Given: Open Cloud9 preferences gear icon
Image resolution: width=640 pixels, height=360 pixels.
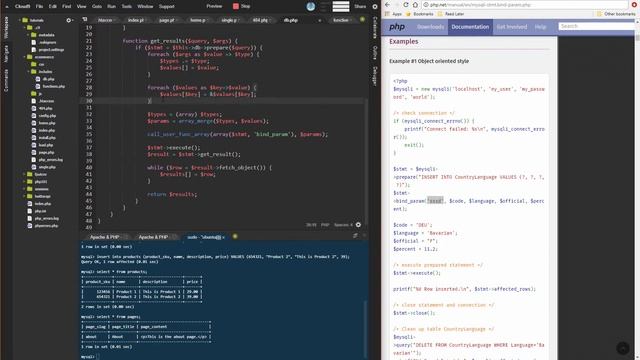Looking at the screenshot, I should pyautogui.click(x=375, y=7).
